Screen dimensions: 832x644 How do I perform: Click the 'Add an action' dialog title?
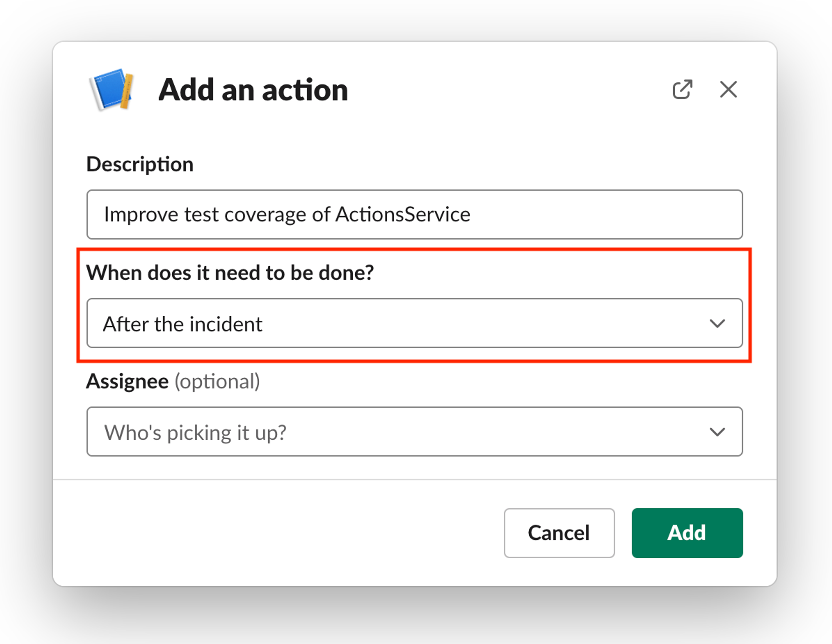(253, 90)
